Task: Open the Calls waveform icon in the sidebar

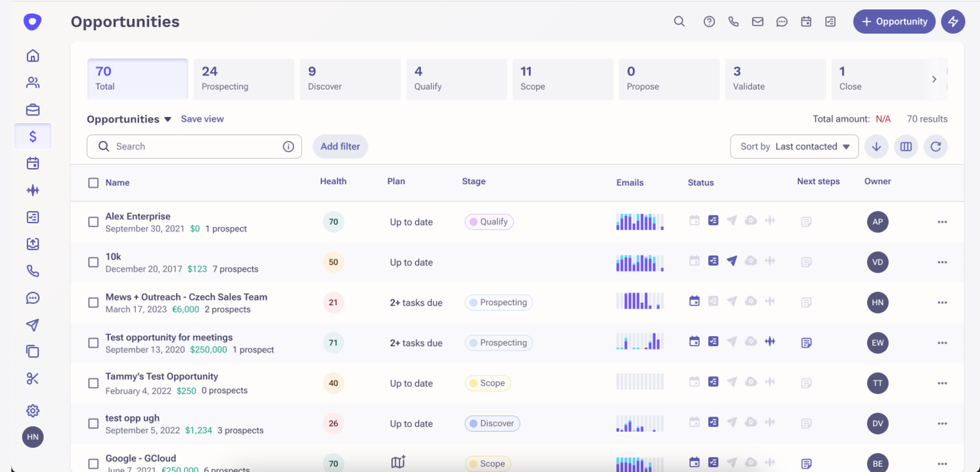Action: (x=33, y=190)
